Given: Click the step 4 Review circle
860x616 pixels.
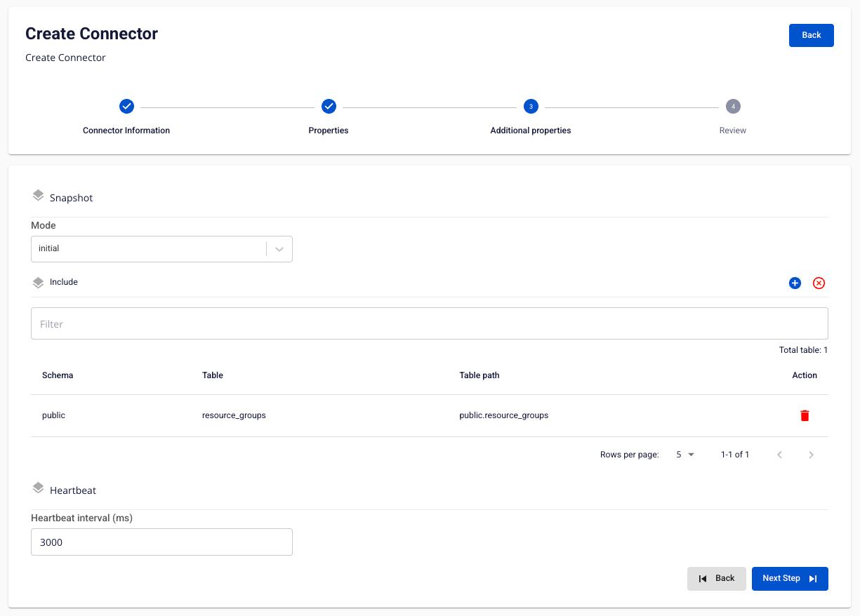Looking at the screenshot, I should click(733, 107).
